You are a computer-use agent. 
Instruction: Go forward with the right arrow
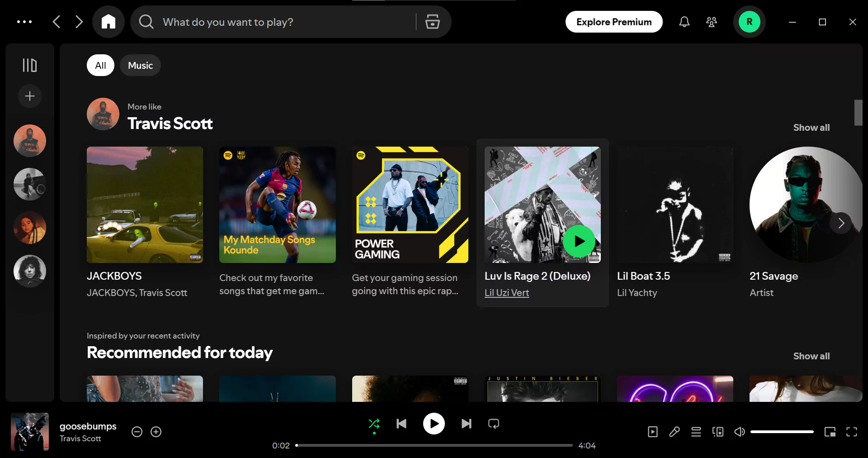tap(79, 22)
